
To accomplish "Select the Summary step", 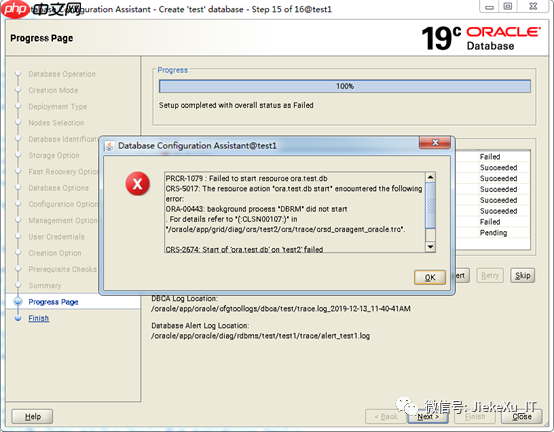I will [45, 285].
